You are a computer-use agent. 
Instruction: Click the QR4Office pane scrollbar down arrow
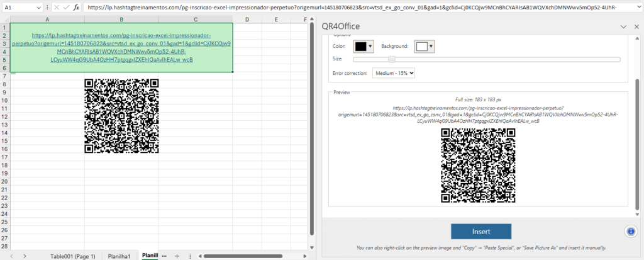coord(638,214)
